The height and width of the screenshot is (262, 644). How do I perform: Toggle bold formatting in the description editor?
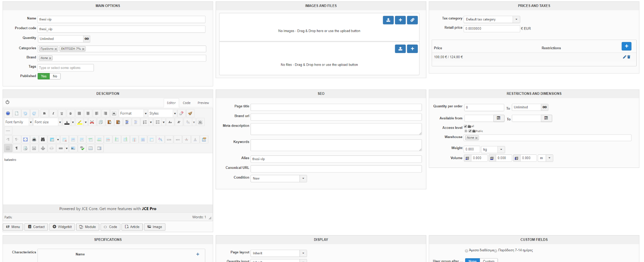[x=44, y=113]
